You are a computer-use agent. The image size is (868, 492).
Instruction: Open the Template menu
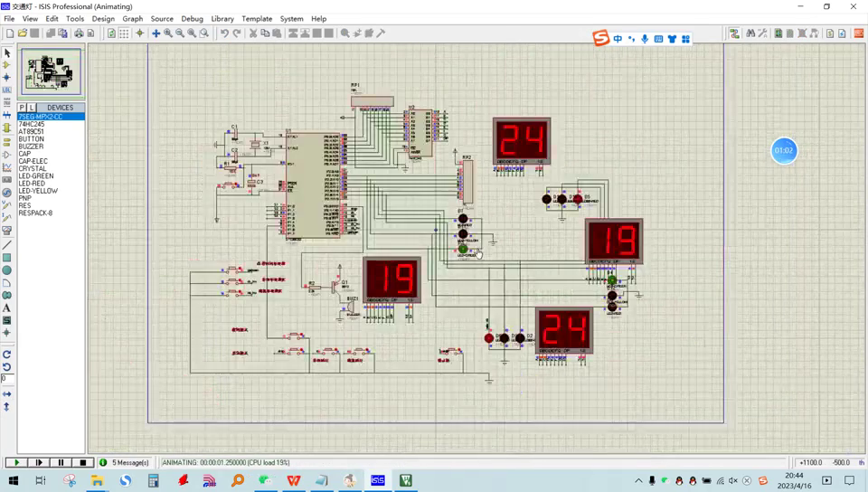(257, 18)
